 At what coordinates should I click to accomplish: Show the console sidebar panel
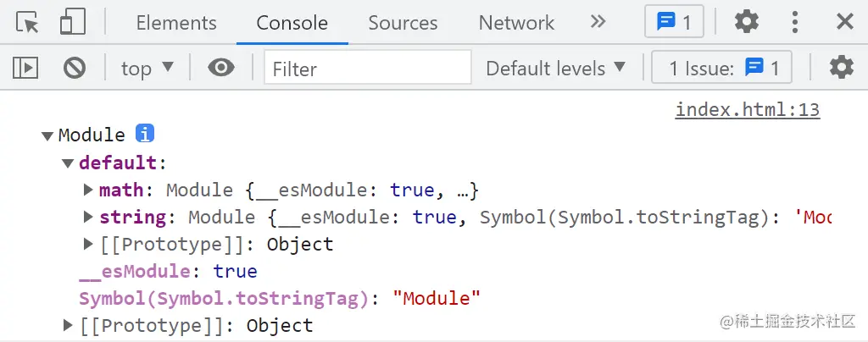(25, 68)
